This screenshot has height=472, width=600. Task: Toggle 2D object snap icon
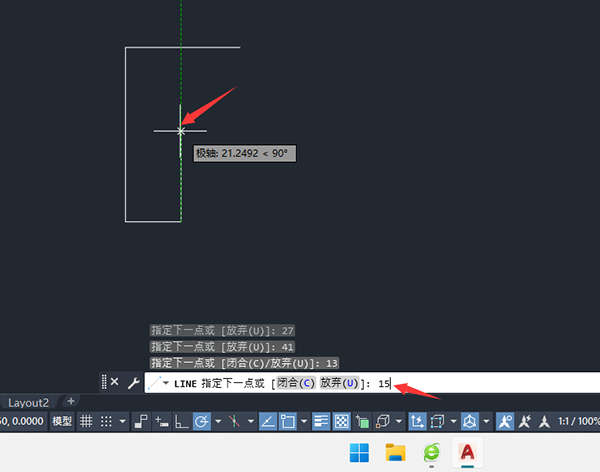[288, 421]
